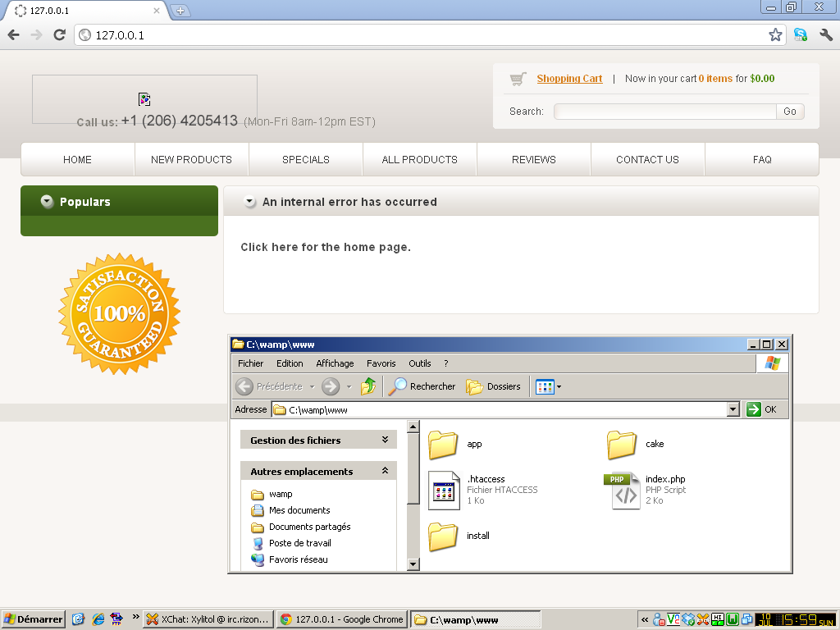Click the Explorer forward arrow button
This screenshot has width=840, height=630.
pos(331,386)
